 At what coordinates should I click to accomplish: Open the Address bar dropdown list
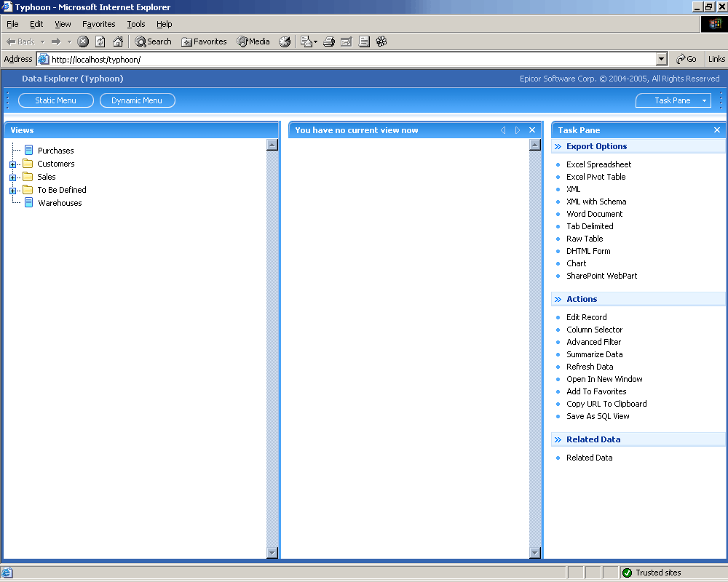[x=662, y=59]
